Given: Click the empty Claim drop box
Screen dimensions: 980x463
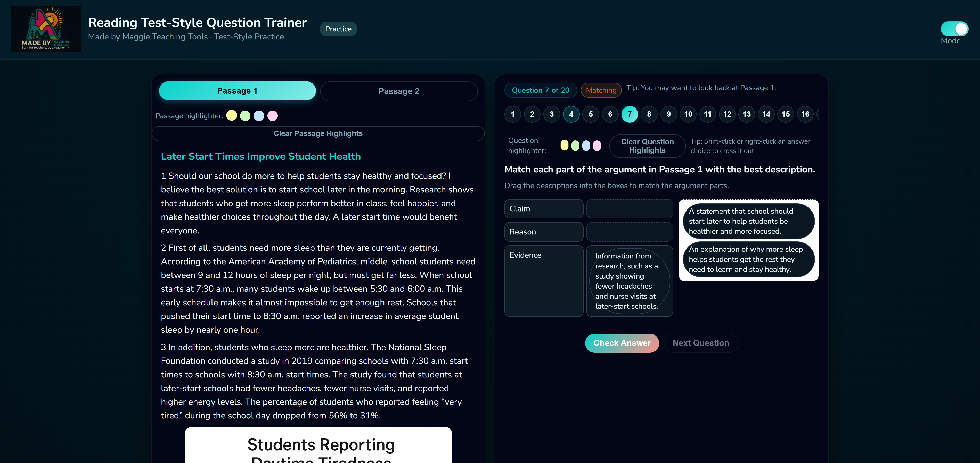Looking at the screenshot, I should coord(629,209).
